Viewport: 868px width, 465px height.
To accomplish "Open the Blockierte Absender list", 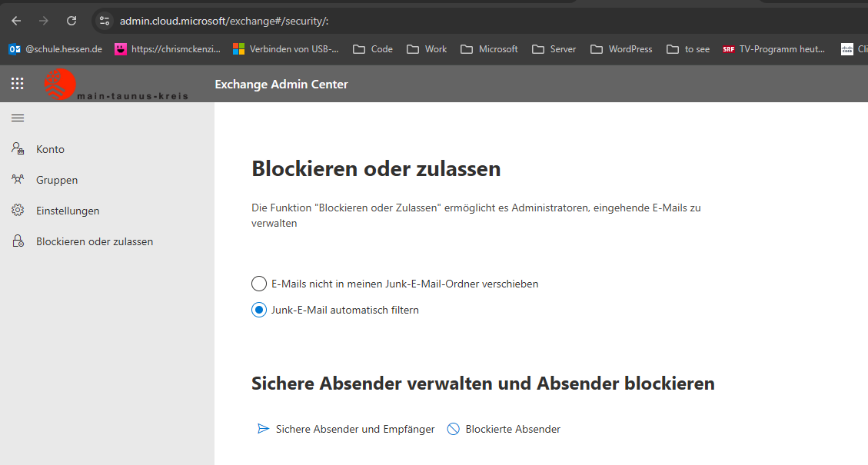I will click(x=514, y=429).
